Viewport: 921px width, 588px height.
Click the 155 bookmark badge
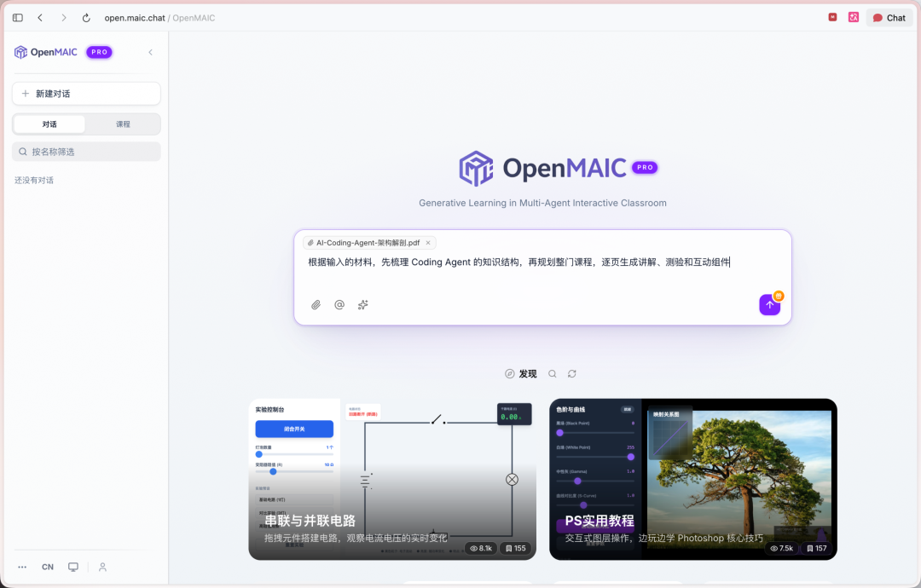[x=516, y=548]
